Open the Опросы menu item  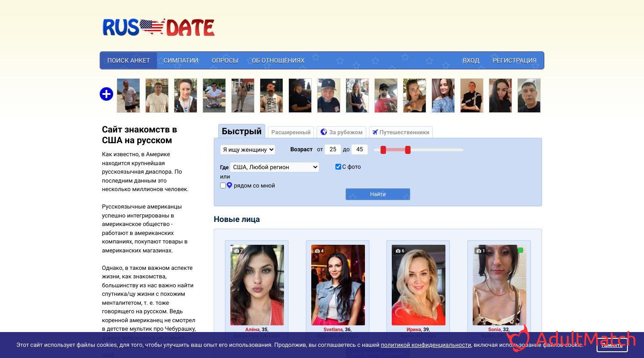tap(225, 60)
